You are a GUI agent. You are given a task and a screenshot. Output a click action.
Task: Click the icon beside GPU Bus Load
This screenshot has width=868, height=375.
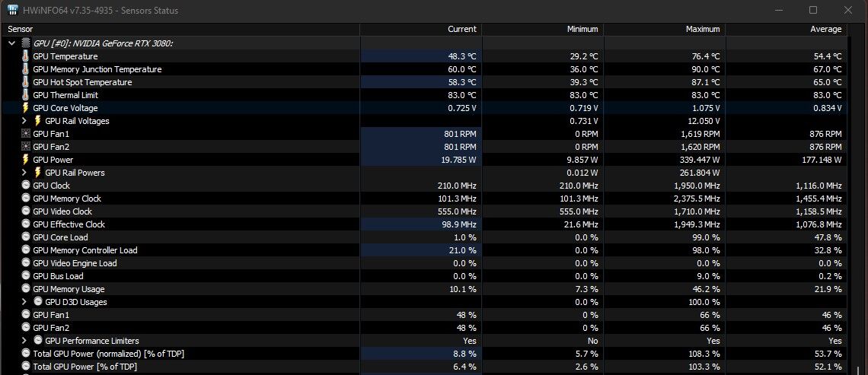[25, 275]
